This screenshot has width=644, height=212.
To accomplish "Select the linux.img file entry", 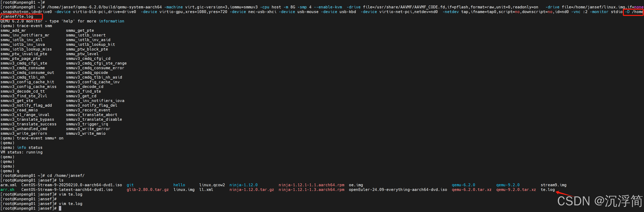I will 184,190.
